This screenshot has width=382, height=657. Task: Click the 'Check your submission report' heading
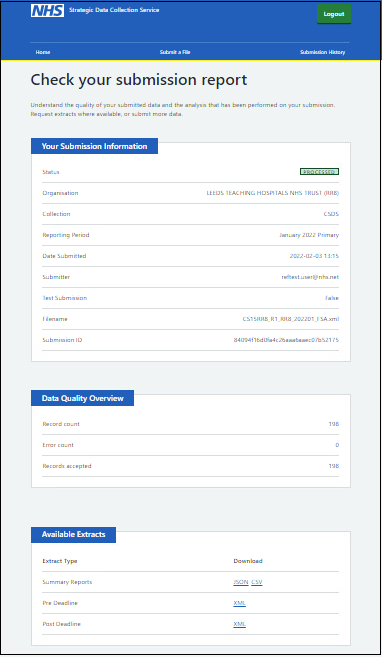139,80
